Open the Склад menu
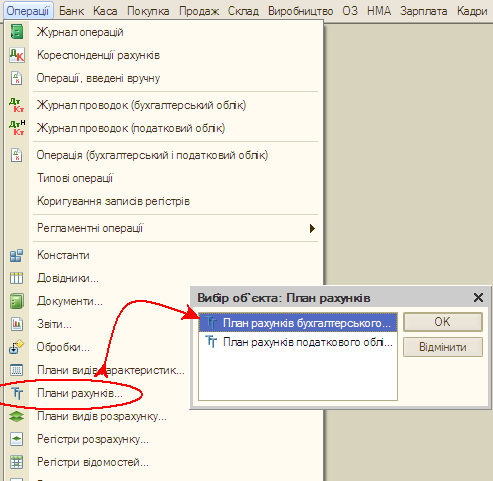493x481 pixels. 243,11
